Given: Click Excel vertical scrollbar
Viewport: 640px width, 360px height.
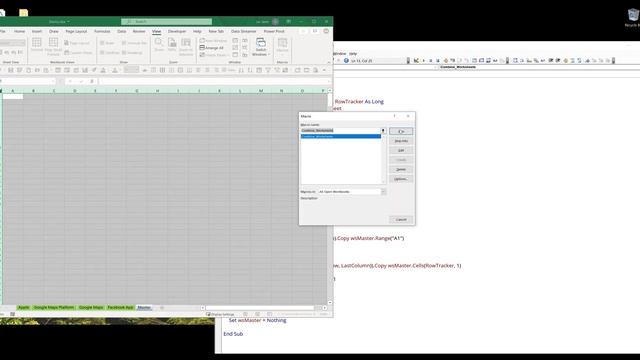Looking at the screenshot, I should coord(330,196).
